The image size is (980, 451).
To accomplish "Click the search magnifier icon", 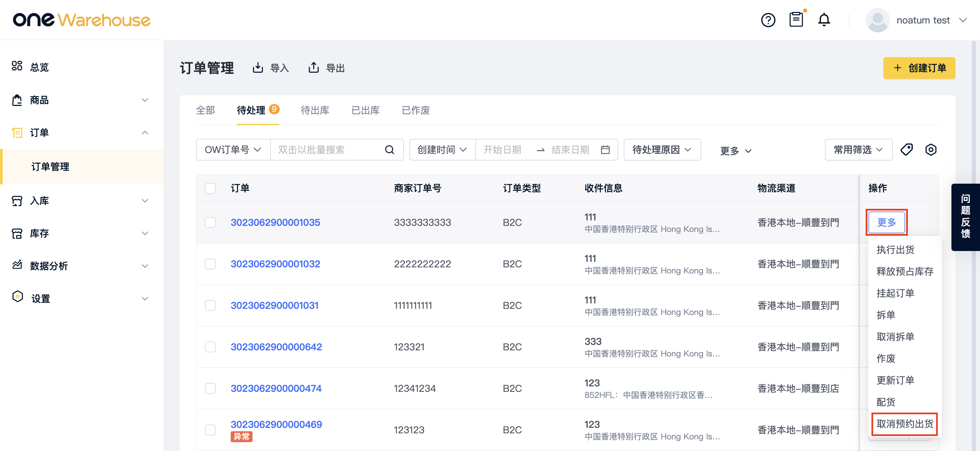I will pos(390,150).
